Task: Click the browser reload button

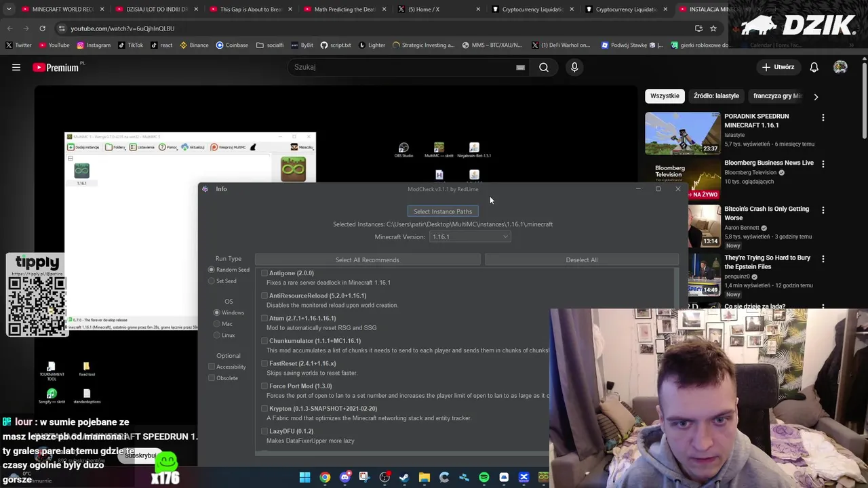Action: point(42,28)
